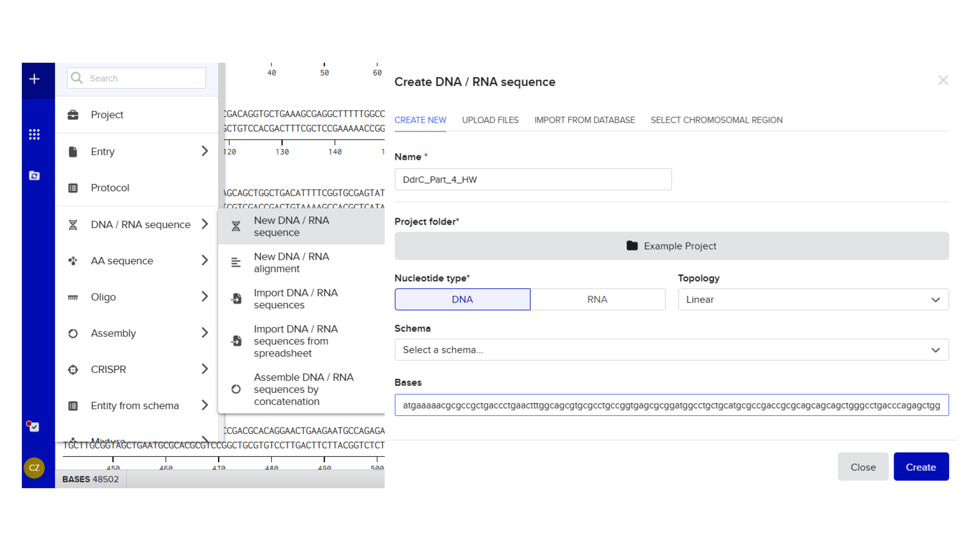The height and width of the screenshot is (551, 980).
Task: Click the Example Project folder selector
Action: click(x=671, y=246)
